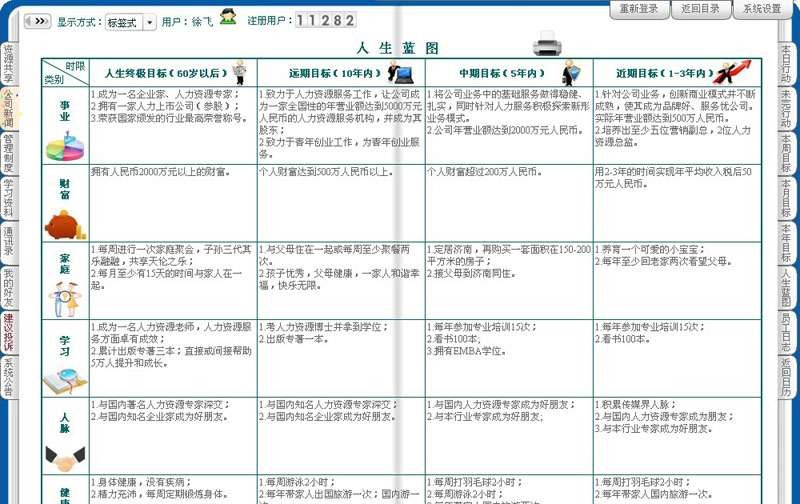Click the shield businessman icon beside 中期目标

coord(571,73)
